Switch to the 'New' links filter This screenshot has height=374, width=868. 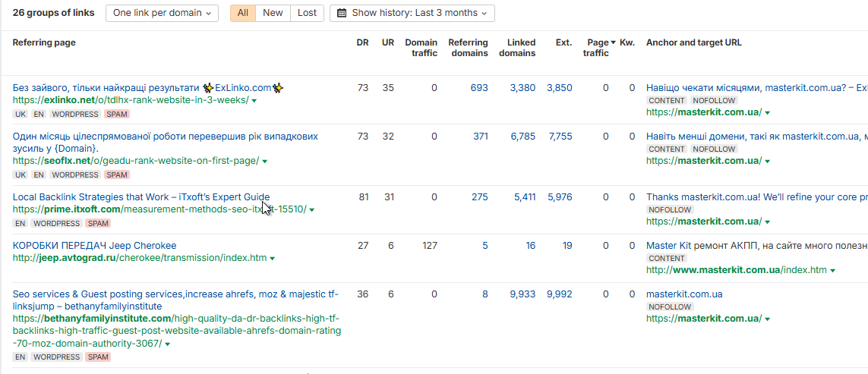[273, 13]
